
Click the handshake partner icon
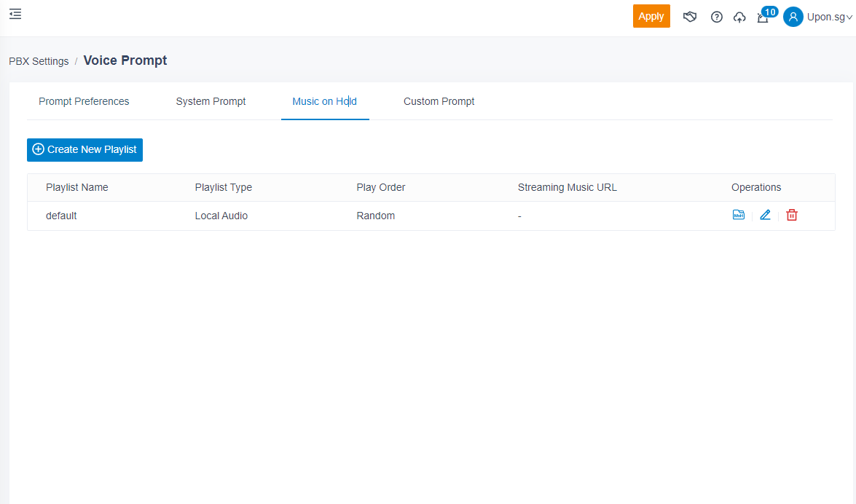[690, 17]
